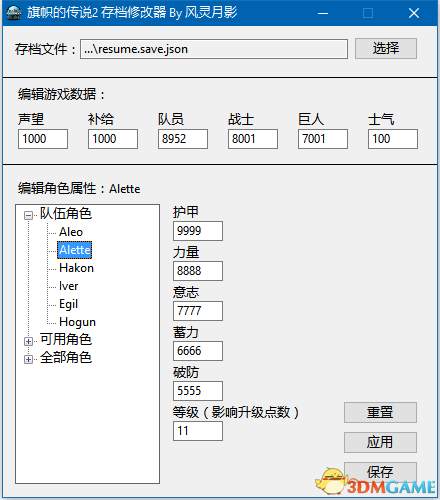Minimize the save editor window

(323, 13)
